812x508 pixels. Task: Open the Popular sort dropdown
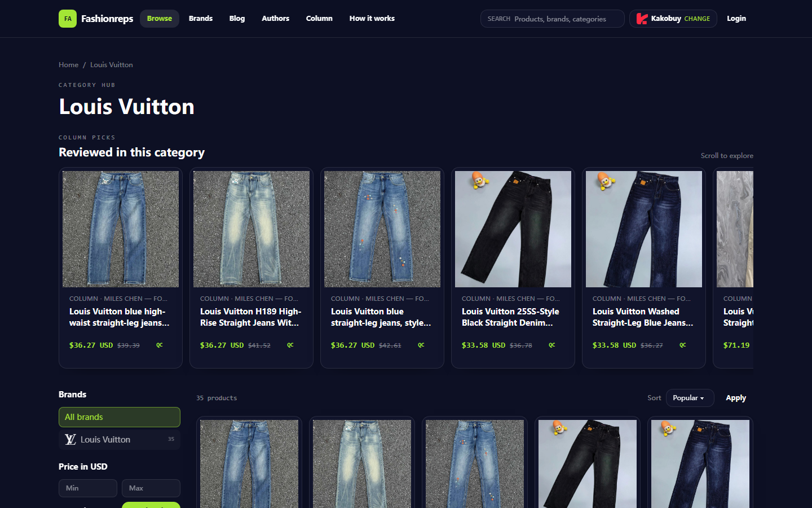pyautogui.click(x=690, y=398)
